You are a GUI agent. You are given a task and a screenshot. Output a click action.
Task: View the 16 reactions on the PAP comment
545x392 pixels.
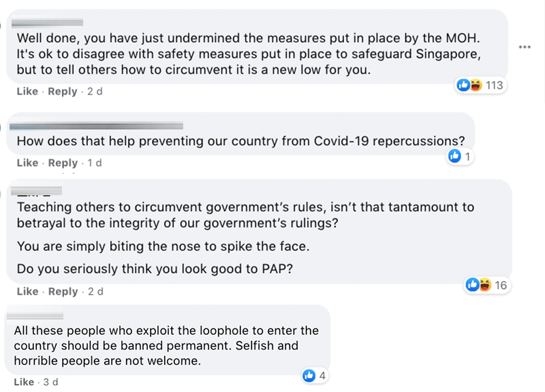click(x=501, y=285)
